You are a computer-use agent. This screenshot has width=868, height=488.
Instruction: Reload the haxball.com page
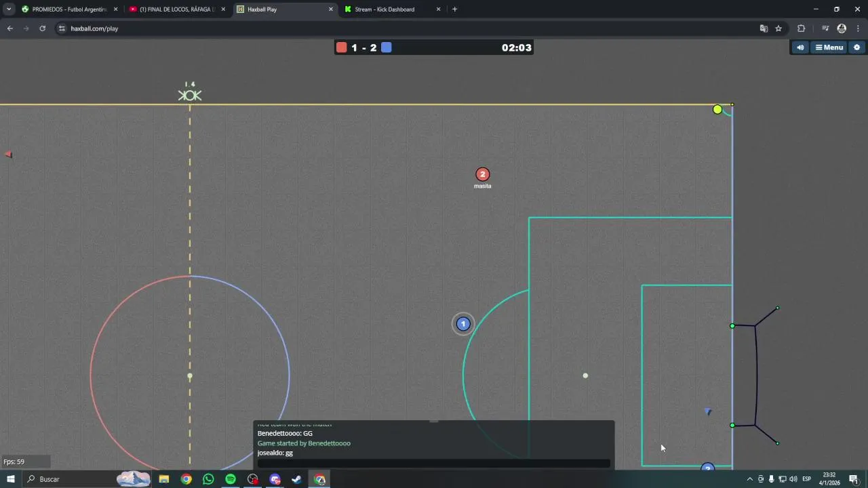(x=42, y=28)
